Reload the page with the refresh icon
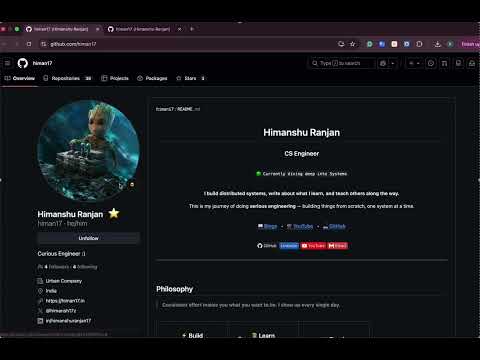Screen dimensions: 480x360 pyautogui.click(x=29, y=44)
